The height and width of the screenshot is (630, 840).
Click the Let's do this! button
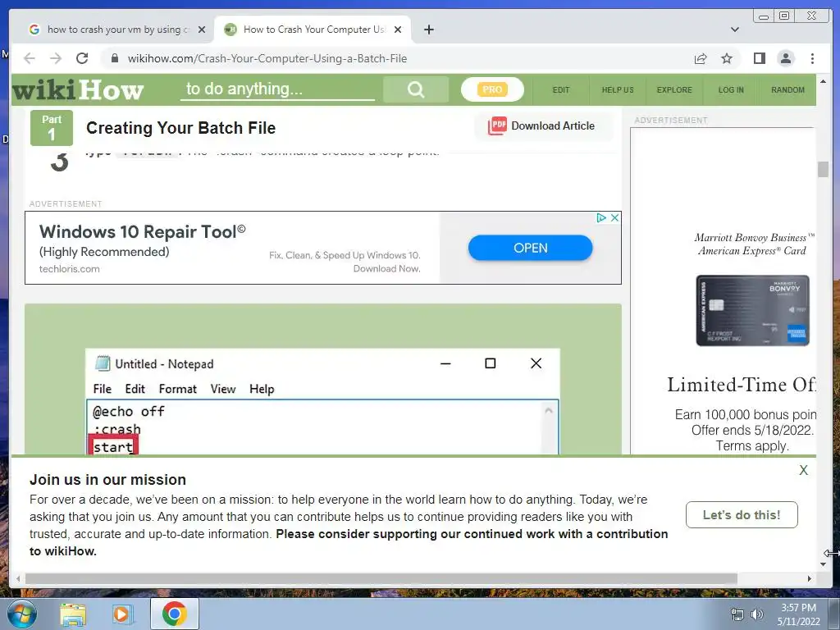click(x=742, y=515)
